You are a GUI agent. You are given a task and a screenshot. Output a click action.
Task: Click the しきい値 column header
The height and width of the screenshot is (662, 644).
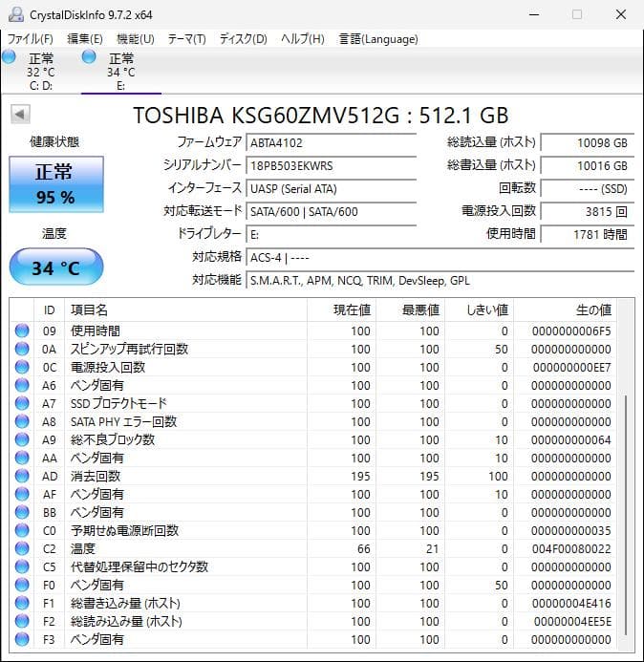click(x=480, y=310)
